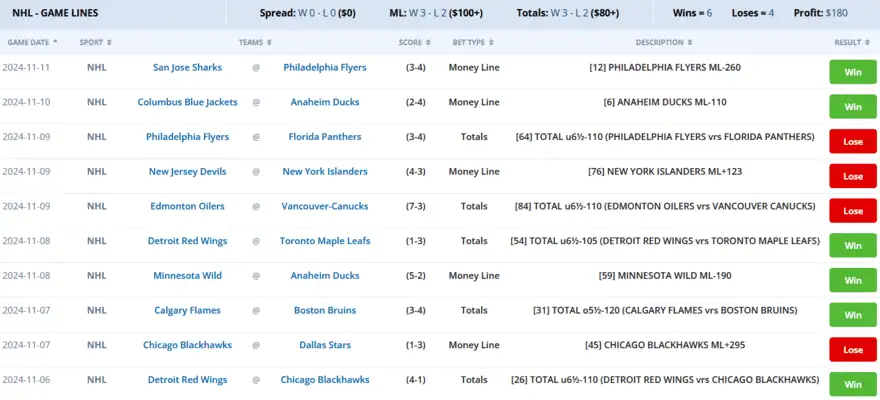Open Boston Bruins team link

tap(325, 311)
